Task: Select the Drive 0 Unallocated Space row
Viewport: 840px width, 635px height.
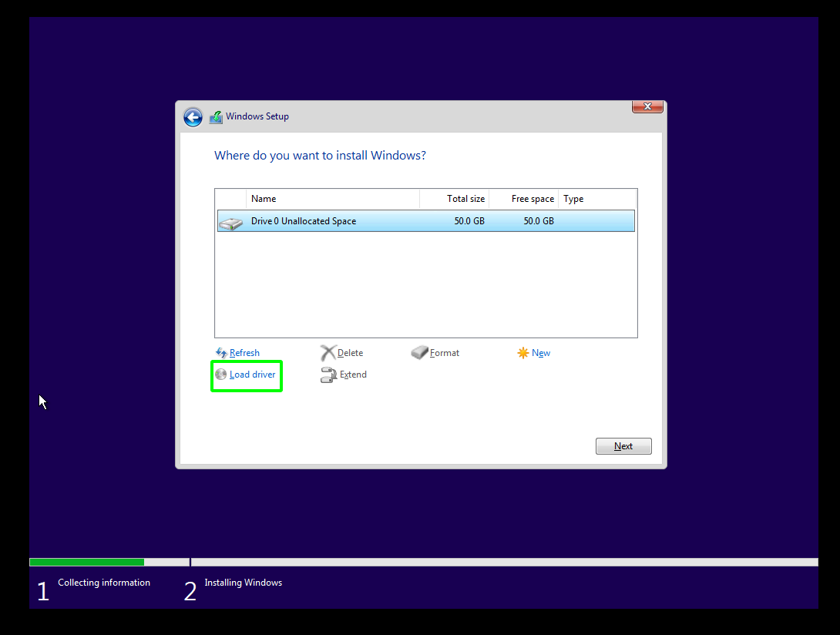Action: click(x=426, y=220)
